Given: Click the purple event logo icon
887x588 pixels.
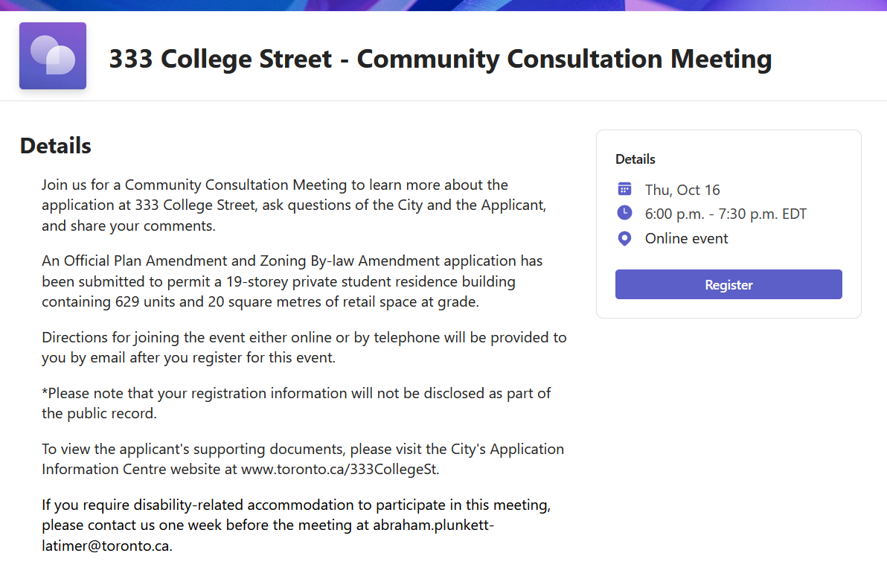Looking at the screenshot, I should pyautogui.click(x=53, y=56).
